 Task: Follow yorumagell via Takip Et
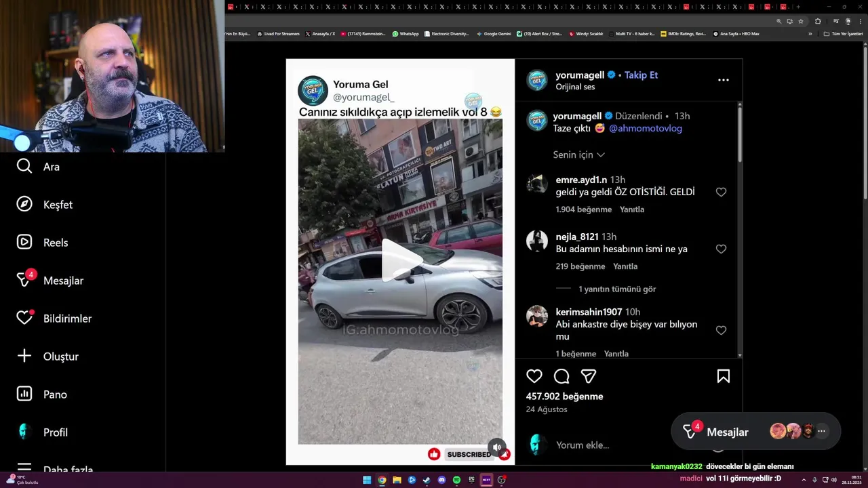tap(641, 75)
